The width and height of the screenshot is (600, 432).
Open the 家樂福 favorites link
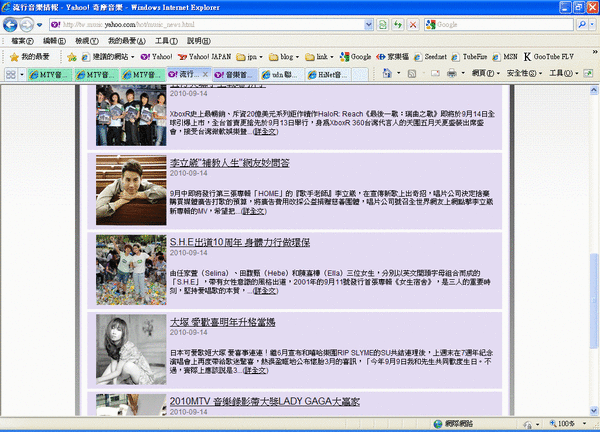coord(393,57)
